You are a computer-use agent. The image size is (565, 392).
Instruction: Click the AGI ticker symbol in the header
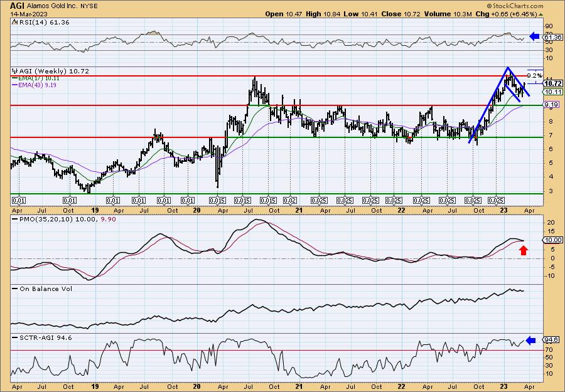tap(18, 6)
